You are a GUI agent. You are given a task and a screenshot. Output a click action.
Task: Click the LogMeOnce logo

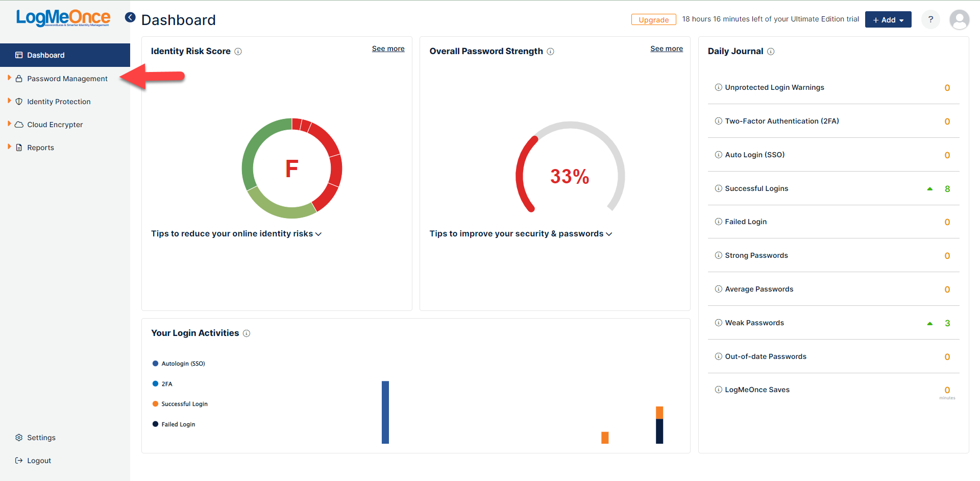tap(63, 18)
